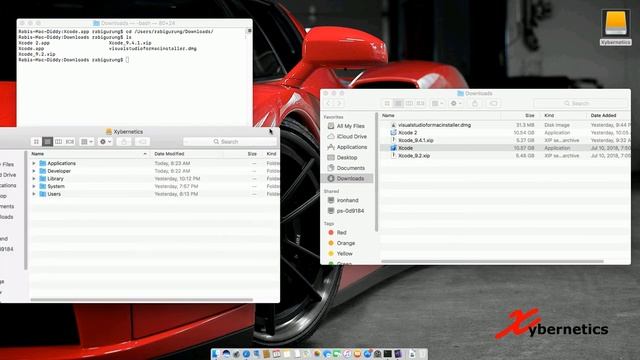Viewport: 640px width, 360px height.
Task: Switch Xybernetics window to list view
Action: click(47, 142)
